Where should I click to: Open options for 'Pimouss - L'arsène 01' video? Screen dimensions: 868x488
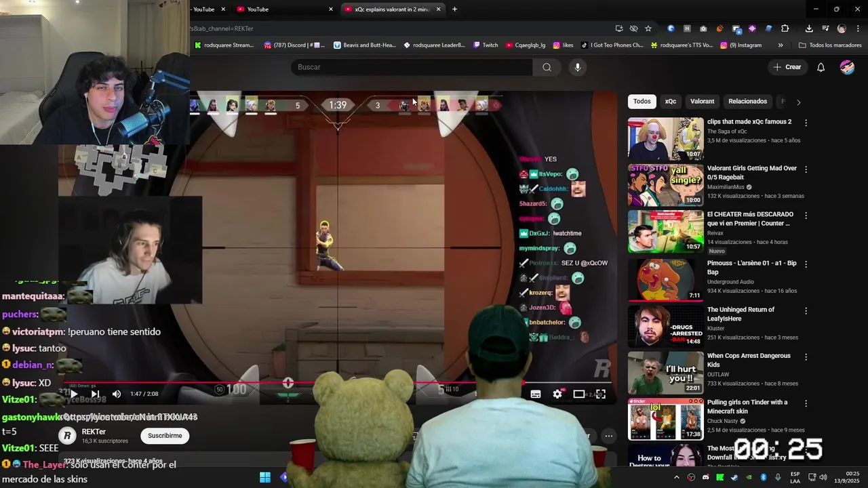click(x=806, y=264)
